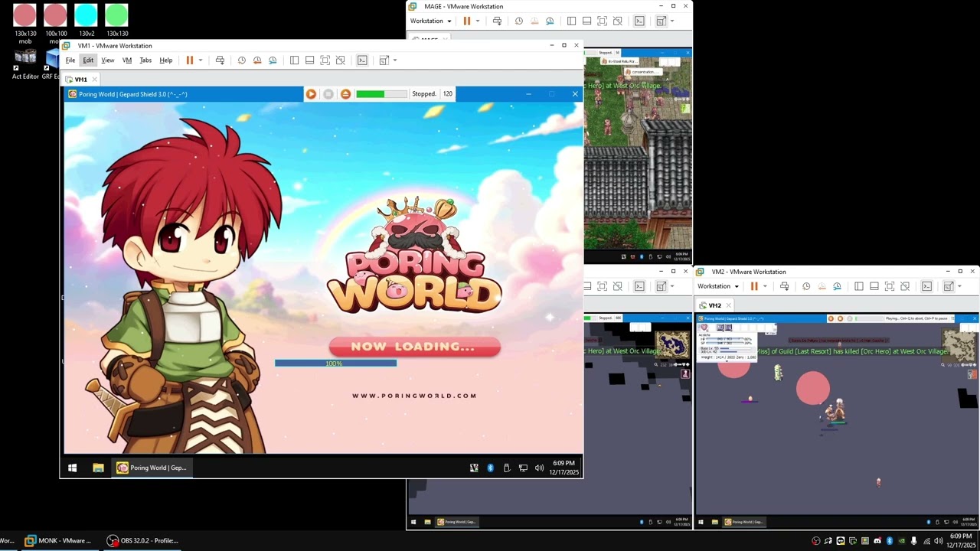Click green progress bar in macro toolbar
The width and height of the screenshot is (980, 551).
click(x=381, y=94)
